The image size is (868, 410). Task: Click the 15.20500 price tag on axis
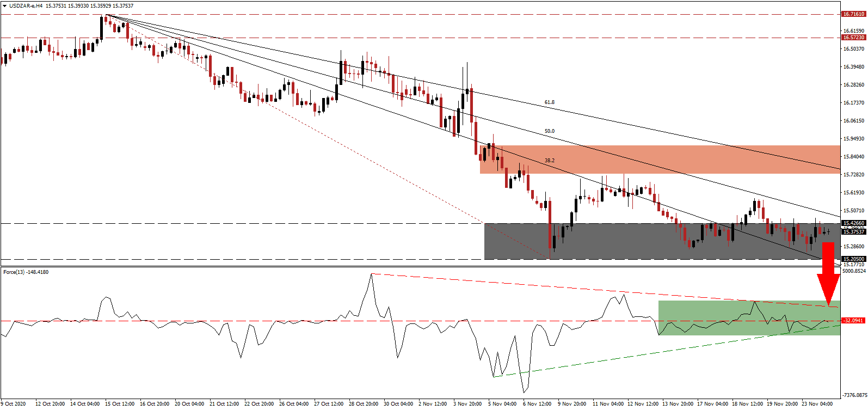point(853,259)
